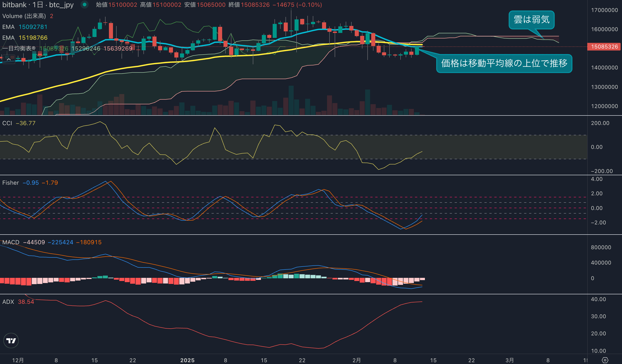
Task: Click the 2025 label on time axis
Action: click(187, 360)
